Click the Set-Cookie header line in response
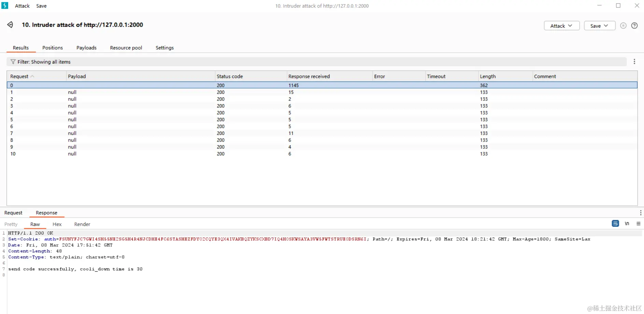The width and height of the screenshot is (644, 314). point(299,239)
